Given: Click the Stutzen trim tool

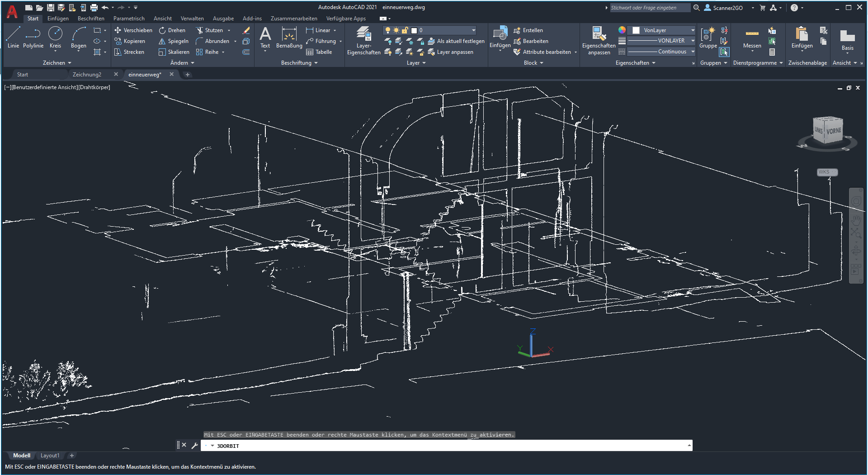Looking at the screenshot, I should coord(209,30).
